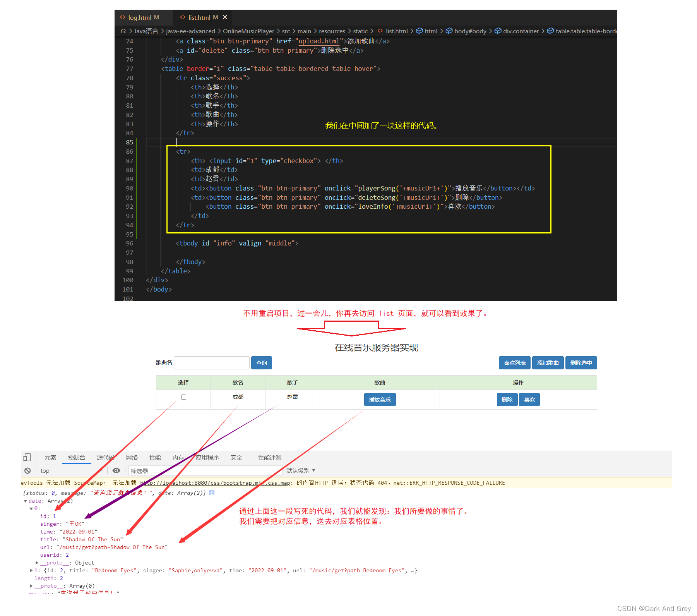Click the userid: 2 console entry
This screenshot has height=616, width=697.
(55, 555)
